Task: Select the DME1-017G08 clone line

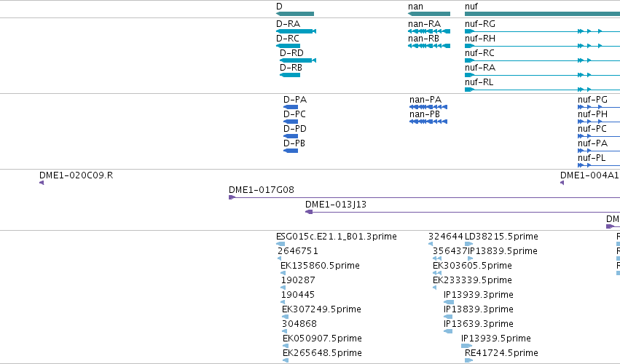Action: click(424, 197)
